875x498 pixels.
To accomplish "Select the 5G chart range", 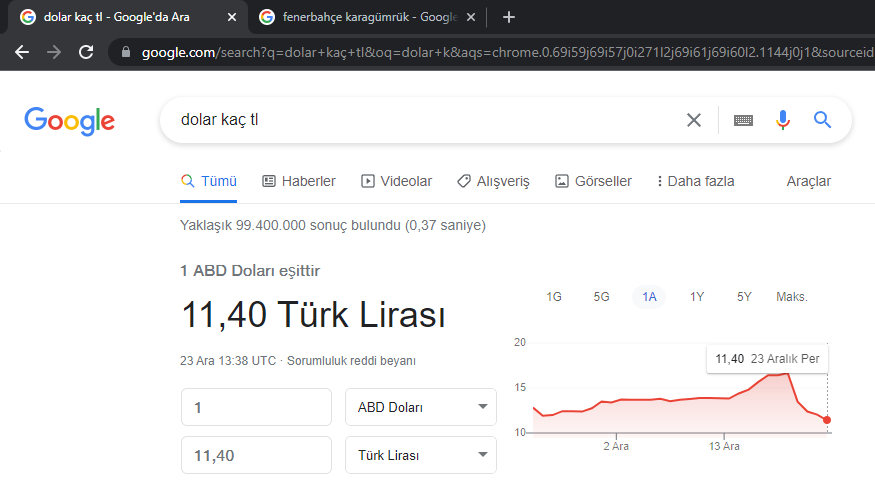I will (601, 297).
